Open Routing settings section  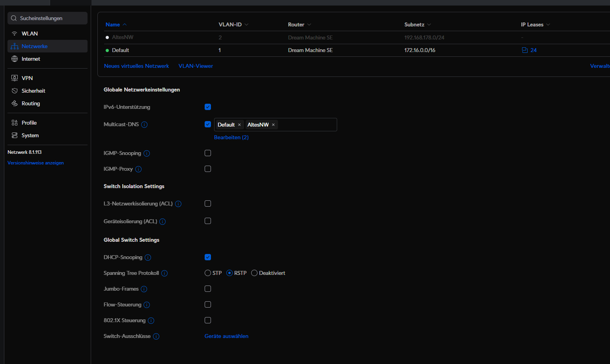(47, 103)
